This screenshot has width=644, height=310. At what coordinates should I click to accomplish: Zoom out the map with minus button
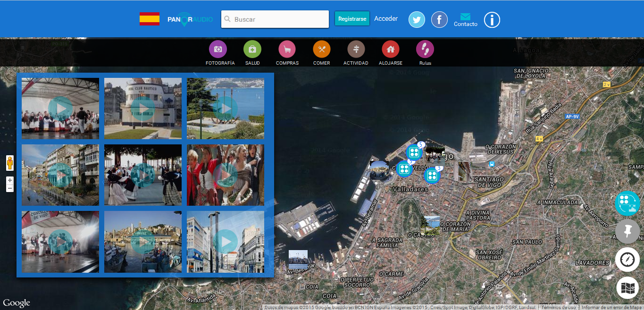point(10,188)
